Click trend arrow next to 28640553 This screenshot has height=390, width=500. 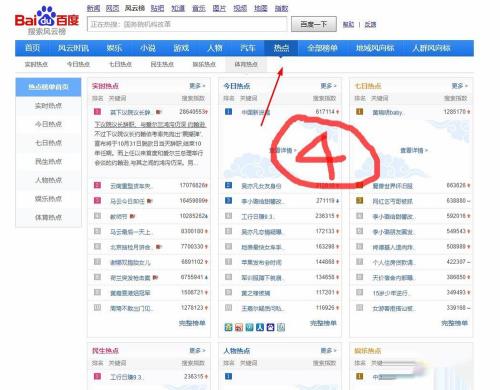coord(207,112)
